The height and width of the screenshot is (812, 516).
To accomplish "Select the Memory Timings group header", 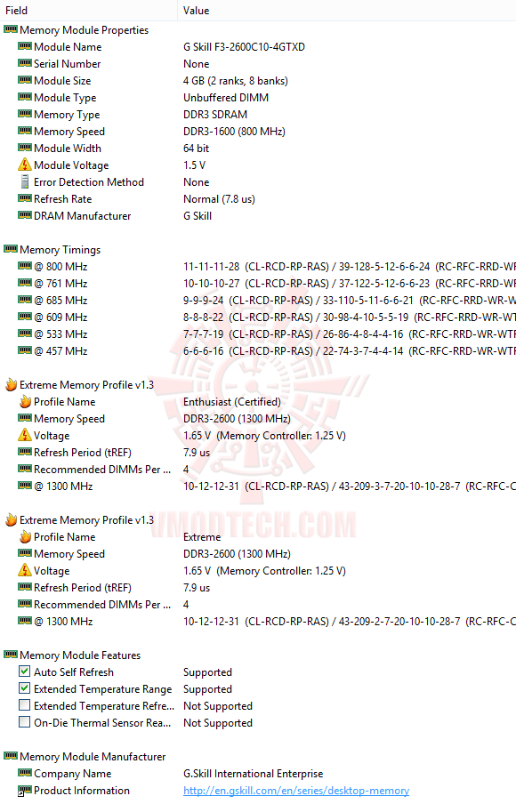I will click(x=258, y=250).
